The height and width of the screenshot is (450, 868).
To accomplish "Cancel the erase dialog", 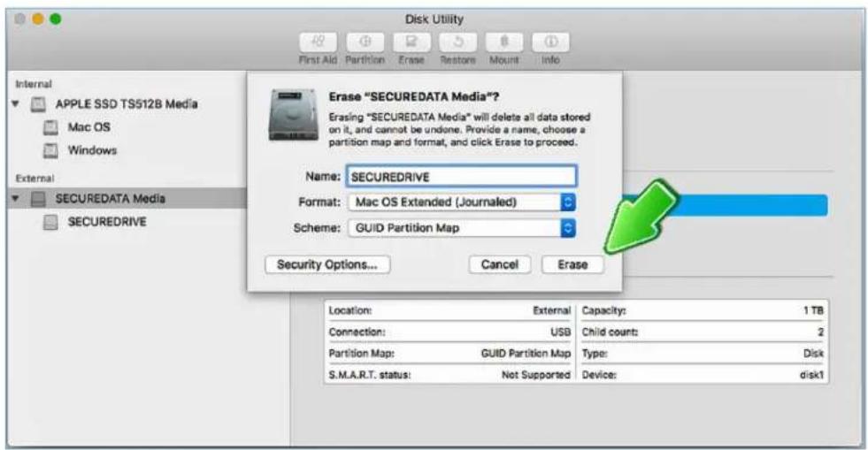I will 500,265.
